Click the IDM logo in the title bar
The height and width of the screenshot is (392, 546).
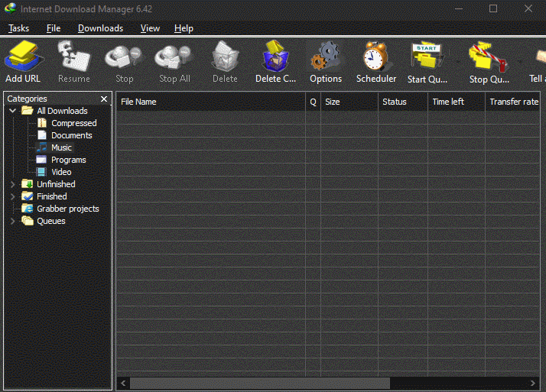point(10,8)
